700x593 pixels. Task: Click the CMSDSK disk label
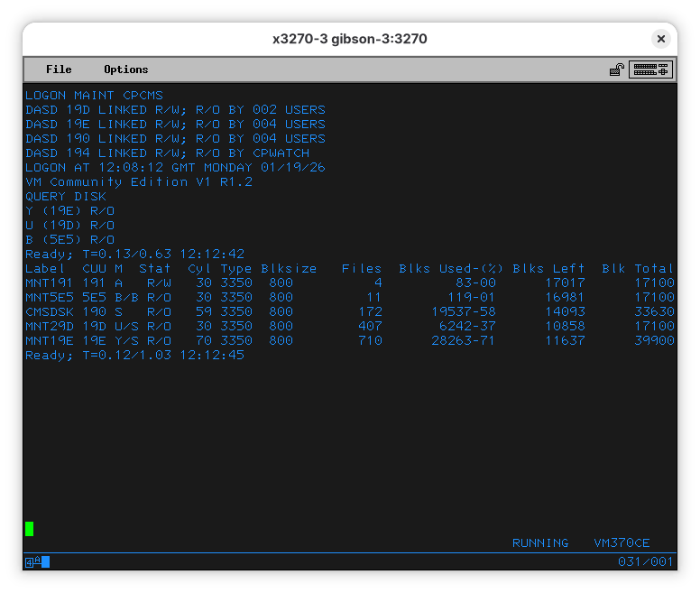pyautogui.click(x=49, y=311)
